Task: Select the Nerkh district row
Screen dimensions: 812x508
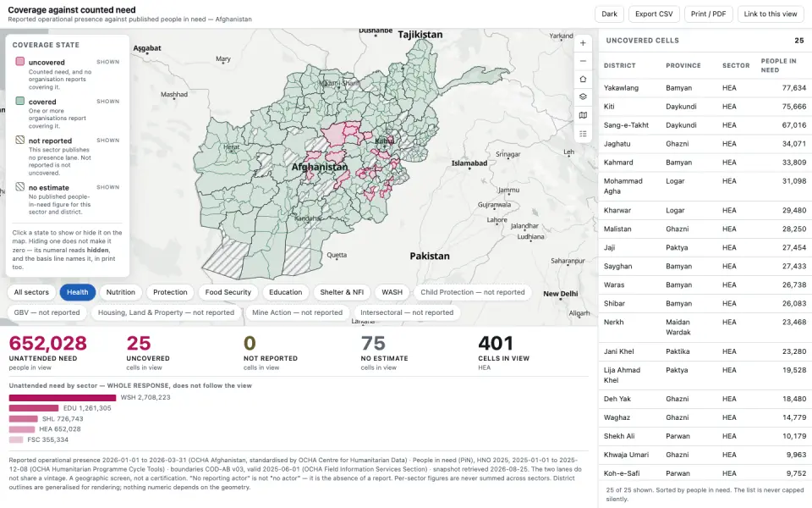Action: (x=705, y=328)
